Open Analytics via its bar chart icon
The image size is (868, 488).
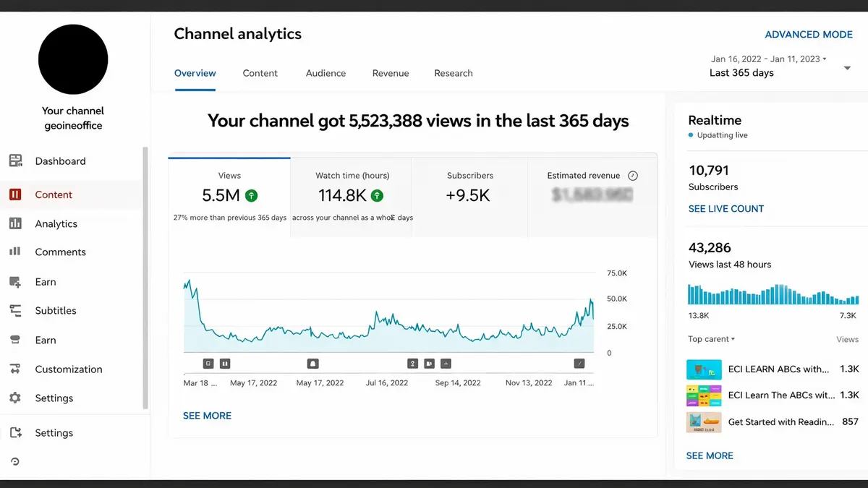tap(15, 223)
